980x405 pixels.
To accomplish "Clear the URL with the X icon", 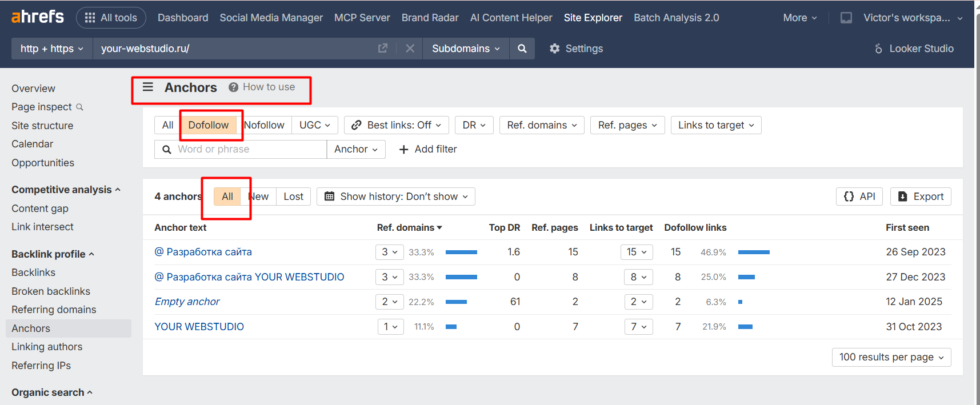I will click(x=410, y=49).
